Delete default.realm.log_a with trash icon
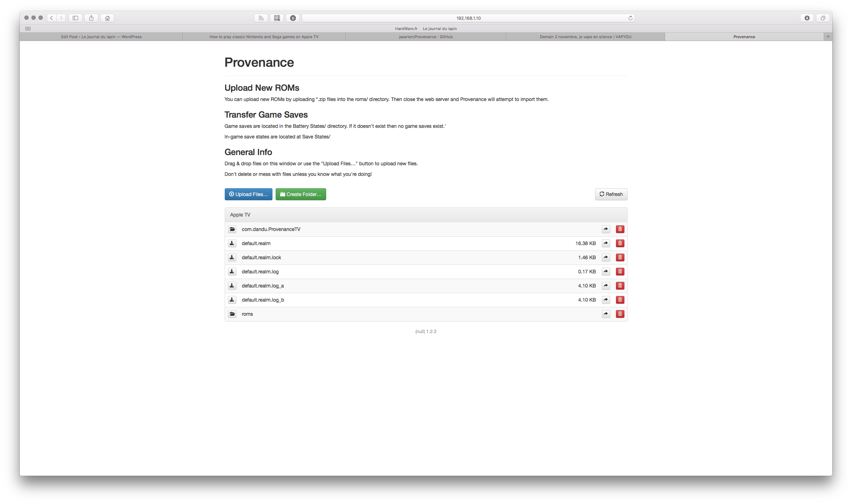The width and height of the screenshot is (852, 504). [620, 286]
